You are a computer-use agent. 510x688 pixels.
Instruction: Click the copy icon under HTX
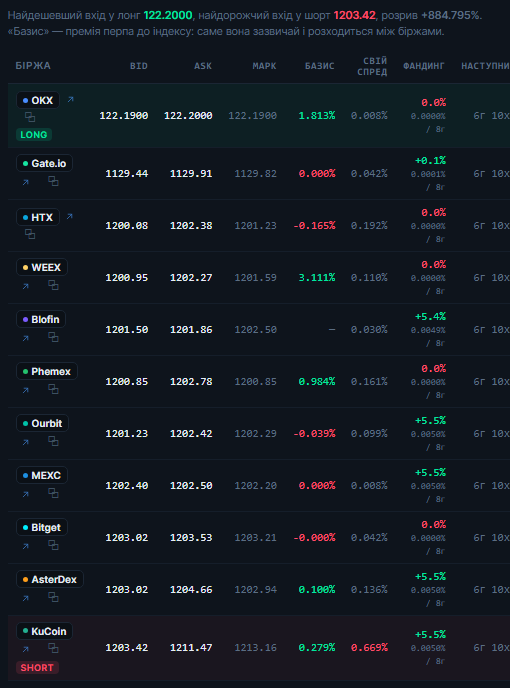click(x=30, y=234)
